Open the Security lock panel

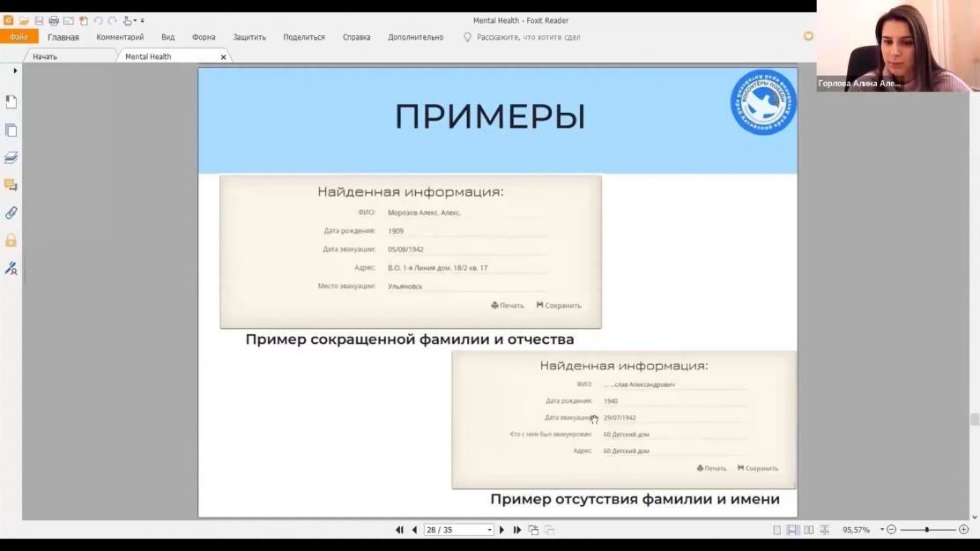[11, 241]
